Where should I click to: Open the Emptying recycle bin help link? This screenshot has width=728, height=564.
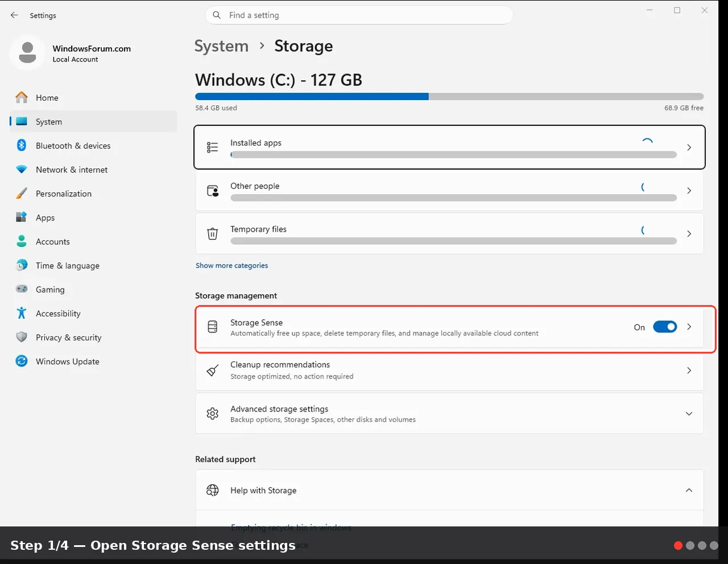291,527
